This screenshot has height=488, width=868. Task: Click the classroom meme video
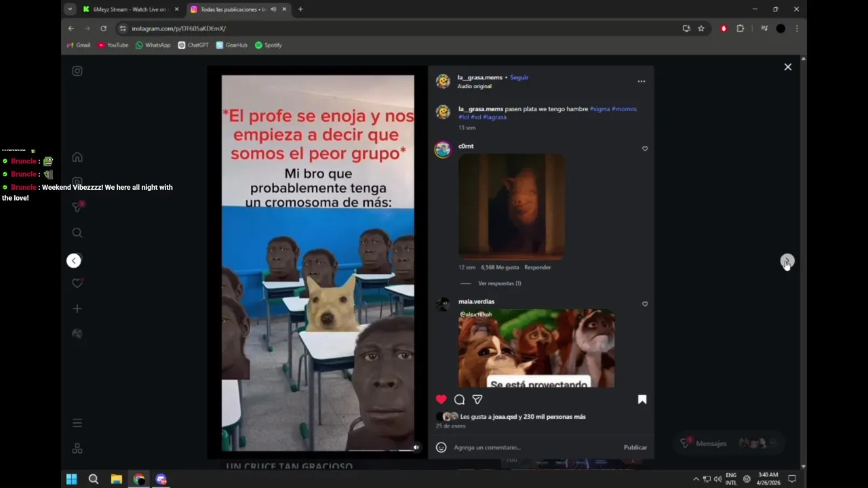point(318,263)
